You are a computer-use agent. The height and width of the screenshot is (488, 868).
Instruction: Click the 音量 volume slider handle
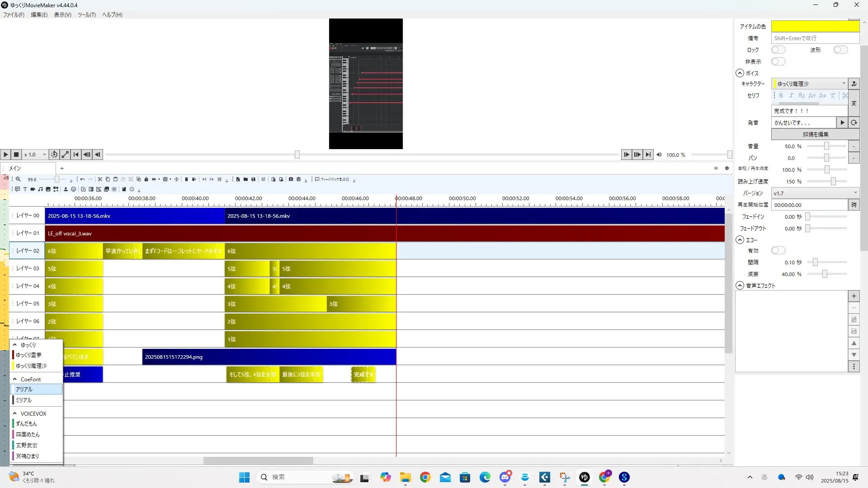(x=826, y=146)
